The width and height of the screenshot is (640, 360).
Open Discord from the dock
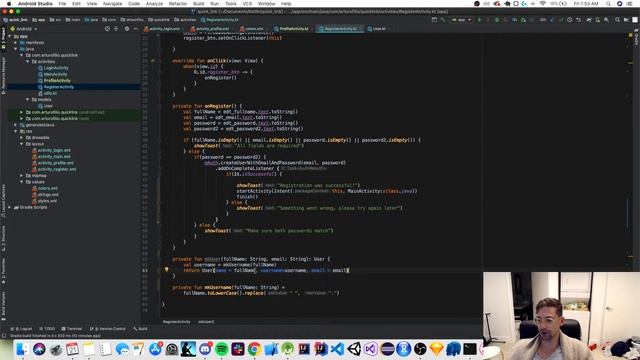pos(205,349)
